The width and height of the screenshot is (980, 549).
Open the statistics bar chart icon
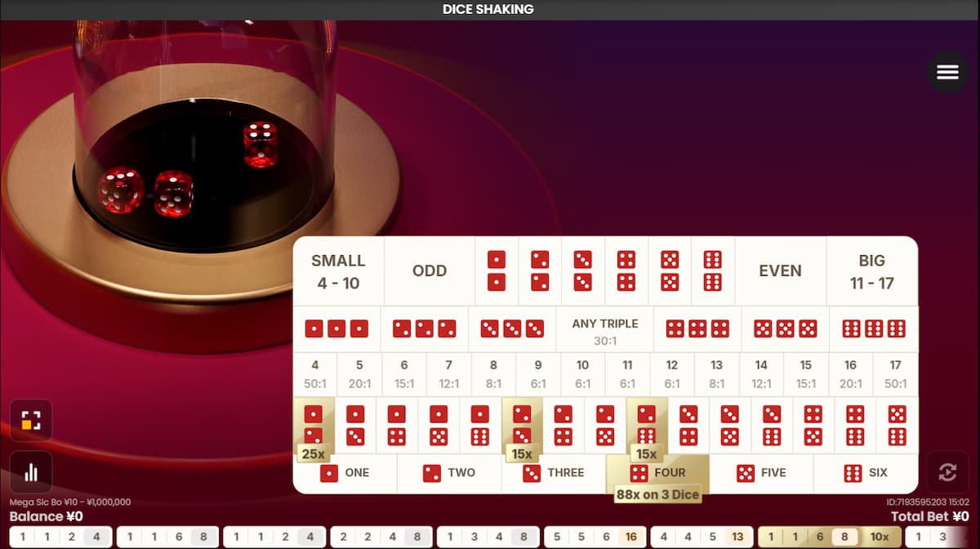(31, 472)
